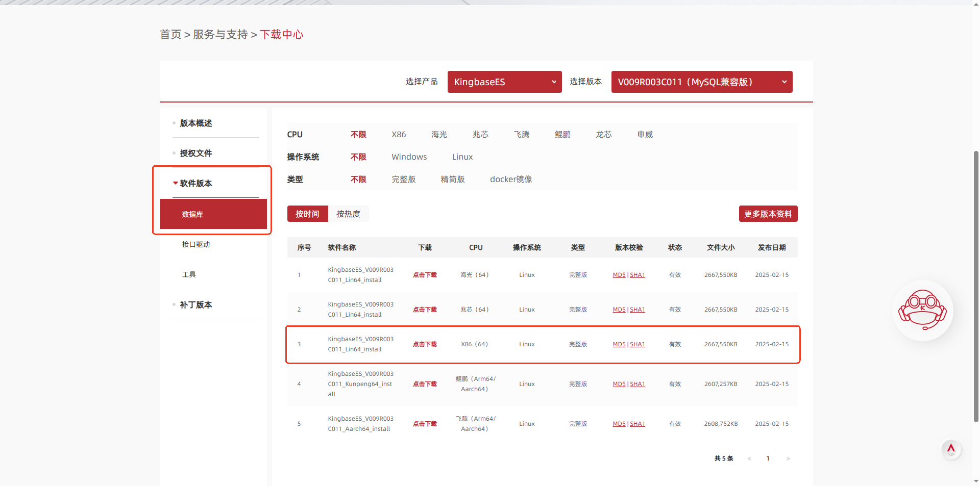The width and height of the screenshot is (980, 486).
Task: Click 点击下载 for X86 (64) row
Action: (425, 344)
